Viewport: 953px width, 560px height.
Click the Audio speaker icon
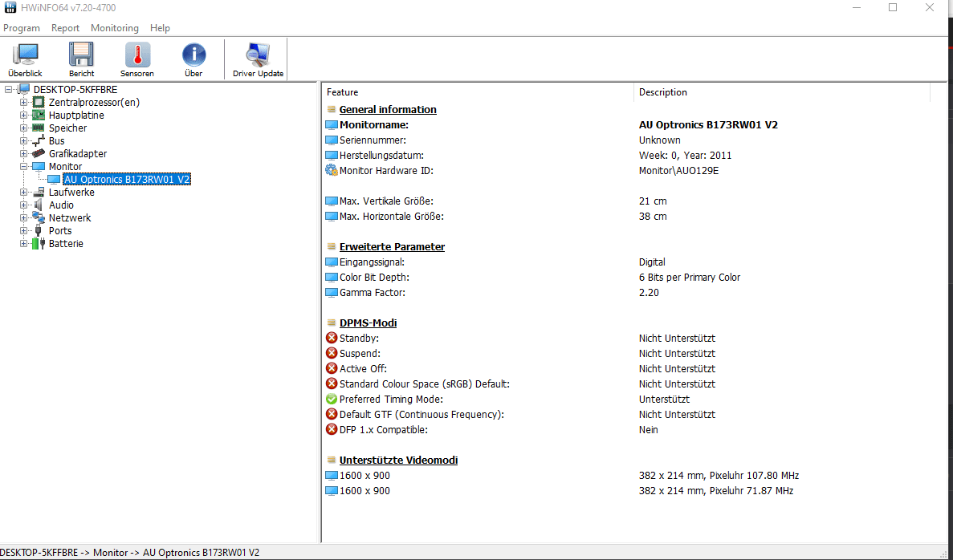point(39,205)
